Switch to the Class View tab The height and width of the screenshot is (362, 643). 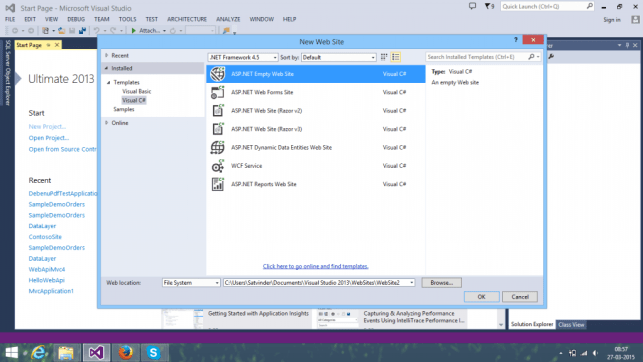(571, 325)
